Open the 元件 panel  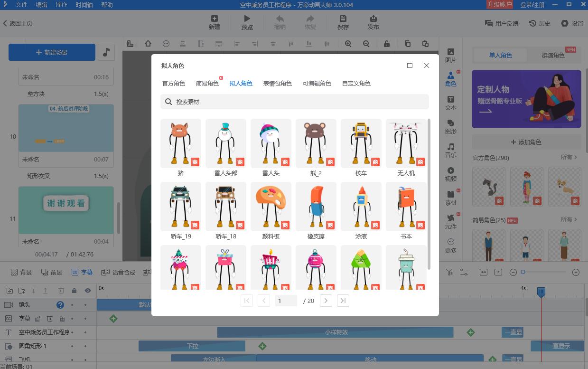(x=450, y=222)
